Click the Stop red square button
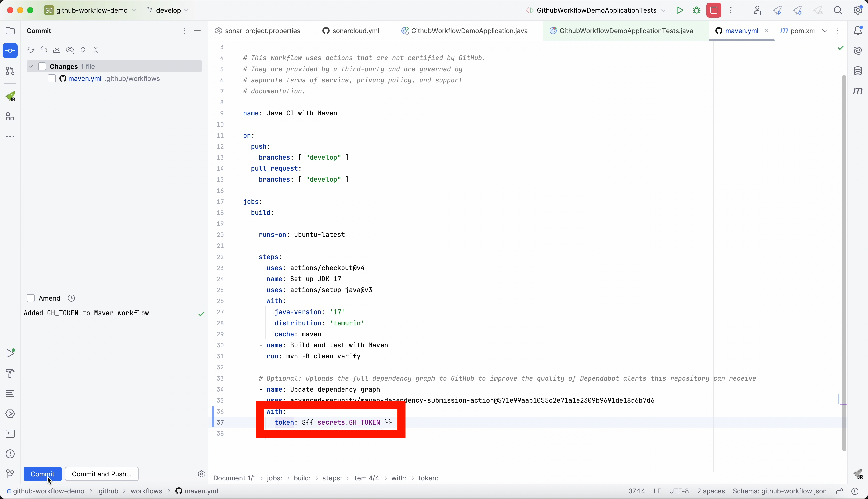868x499 pixels. click(714, 10)
